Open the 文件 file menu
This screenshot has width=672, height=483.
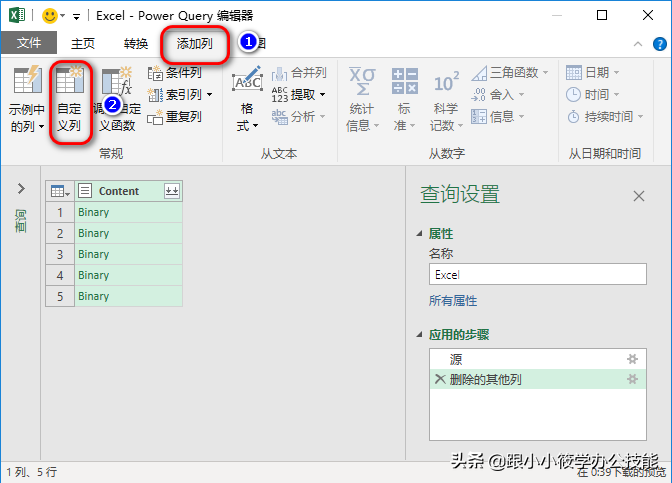tap(29, 44)
